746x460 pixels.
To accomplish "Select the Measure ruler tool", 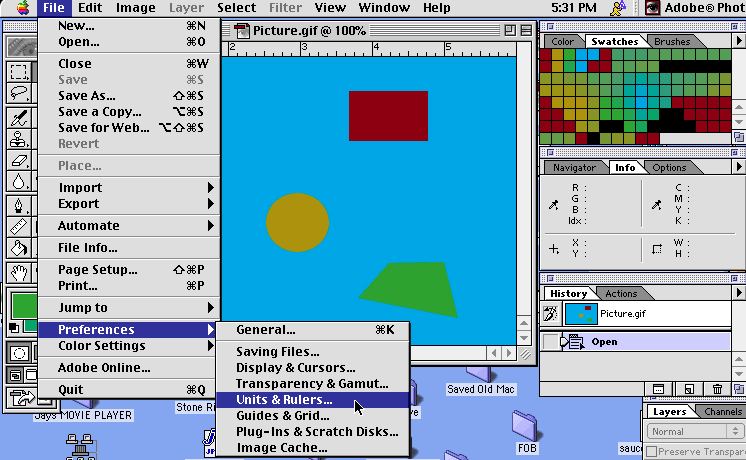I will (x=19, y=226).
